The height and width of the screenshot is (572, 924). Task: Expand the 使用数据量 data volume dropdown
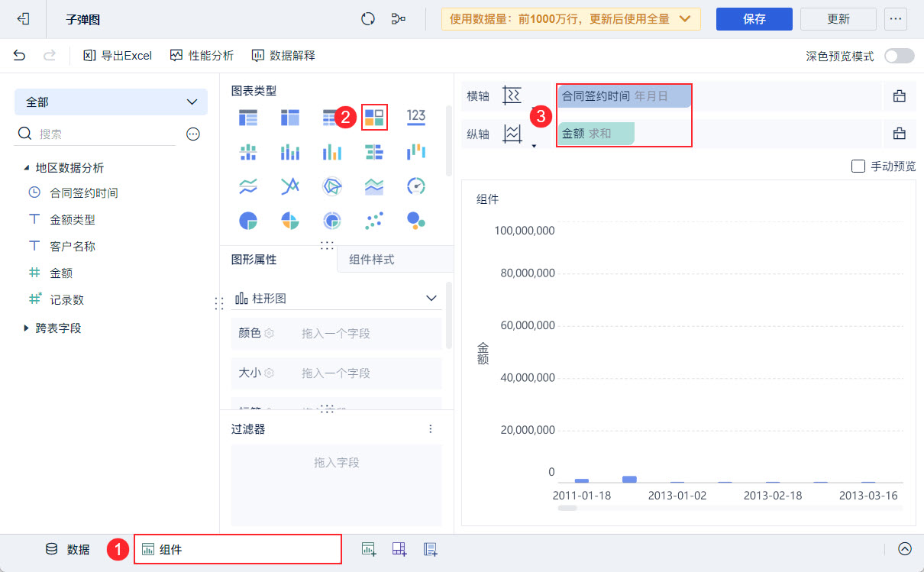click(571, 19)
